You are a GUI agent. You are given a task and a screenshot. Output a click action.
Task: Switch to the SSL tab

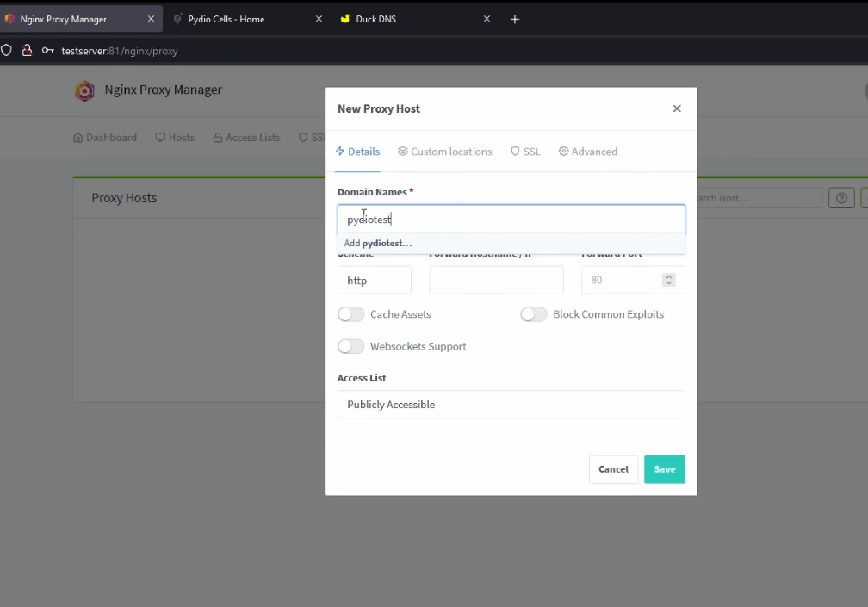(525, 152)
